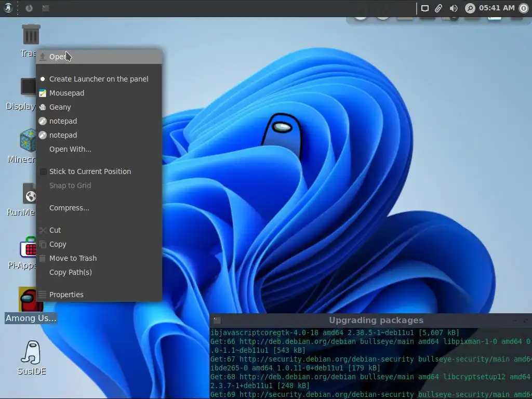Toggle Stick to Current Position checkbox
Viewport: 532px width, 399px height.
43,171
